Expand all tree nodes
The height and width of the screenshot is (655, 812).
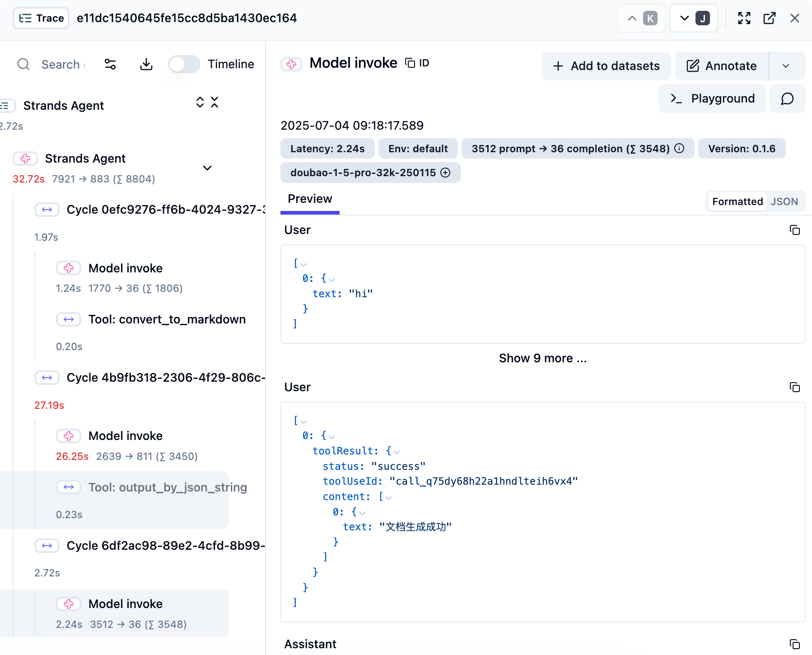tap(200, 103)
